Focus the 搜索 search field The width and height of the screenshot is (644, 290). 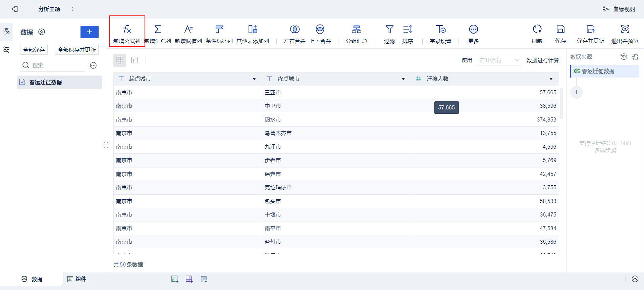click(53, 65)
